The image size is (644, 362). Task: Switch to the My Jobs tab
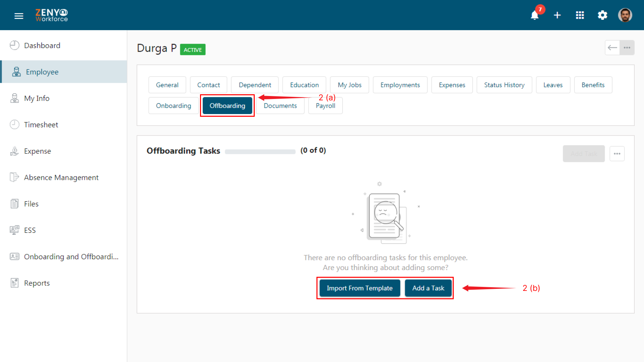(x=349, y=85)
